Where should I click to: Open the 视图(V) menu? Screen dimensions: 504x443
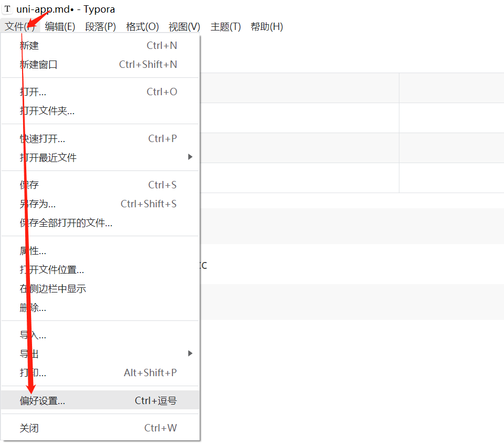click(184, 26)
